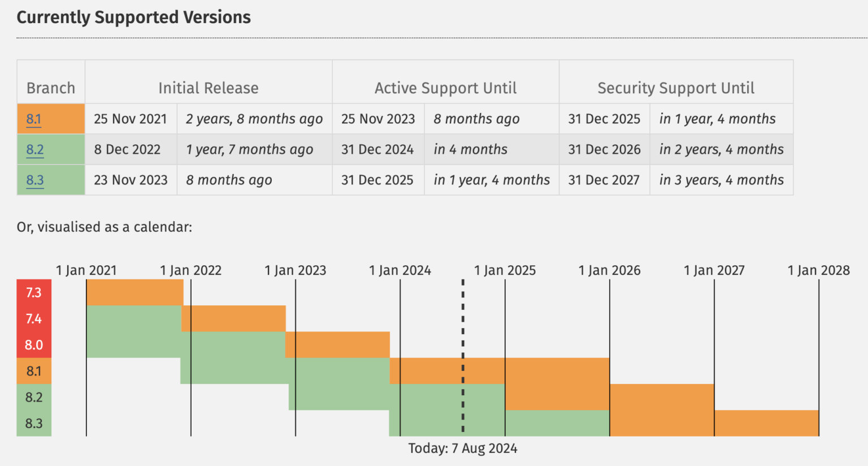This screenshot has height=466, width=868.
Task: Click the Active Support Until header
Action: click(445, 88)
